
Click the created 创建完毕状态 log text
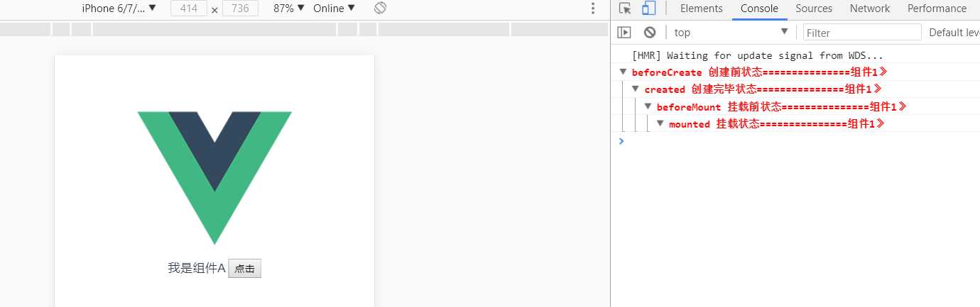(763, 89)
